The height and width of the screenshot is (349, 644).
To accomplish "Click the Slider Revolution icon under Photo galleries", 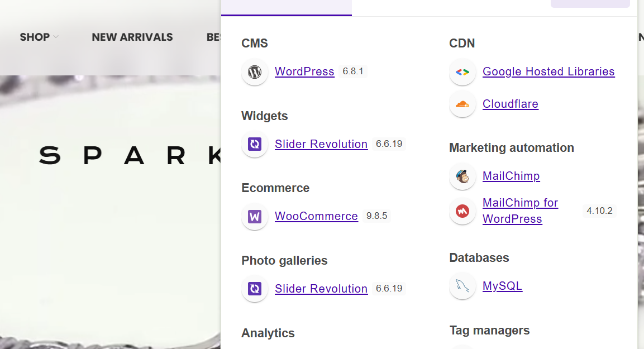I will coord(255,289).
